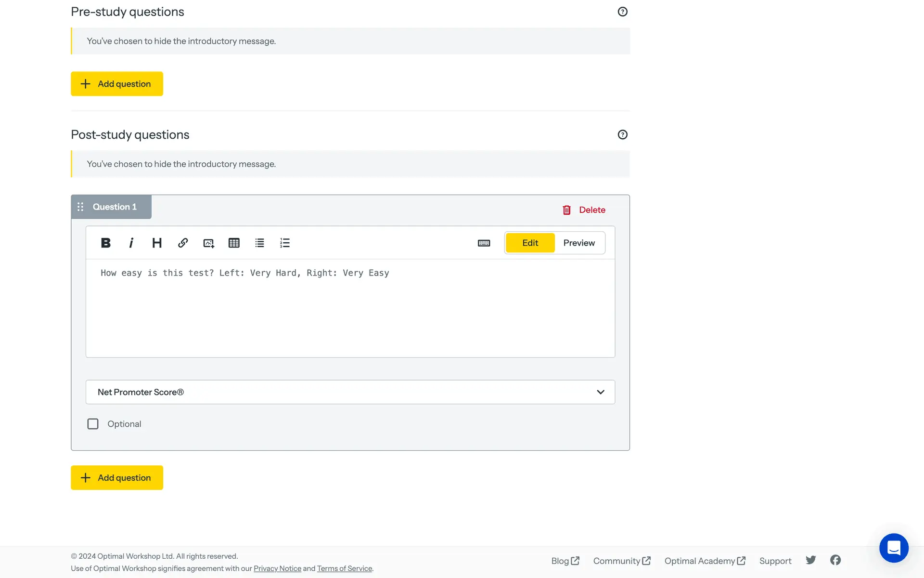Viewport: 924px width, 578px height.
Task: Insert a hyperlink via link icon
Action: point(183,243)
